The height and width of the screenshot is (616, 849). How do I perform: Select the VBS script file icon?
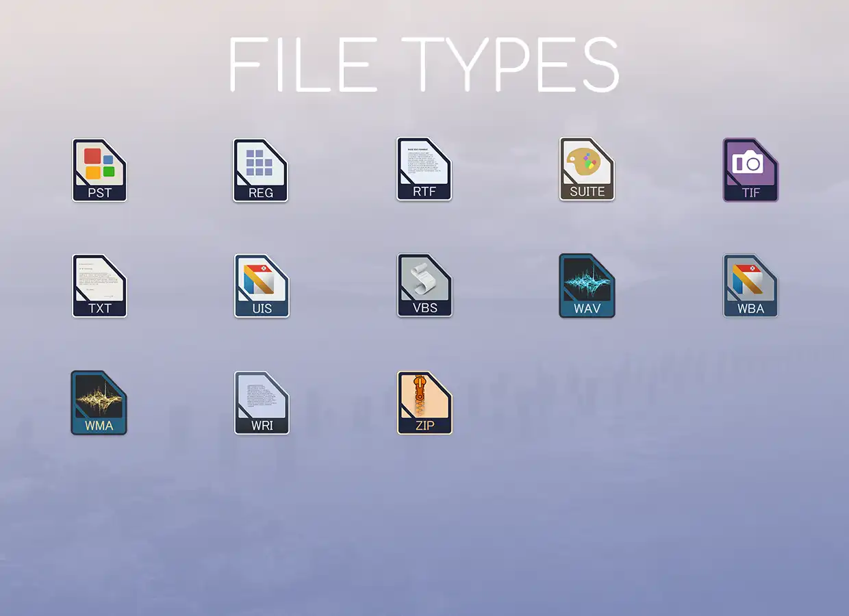[424, 286]
